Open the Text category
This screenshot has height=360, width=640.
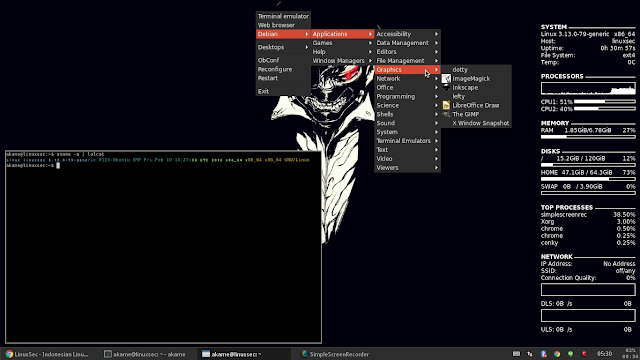pyautogui.click(x=407, y=150)
